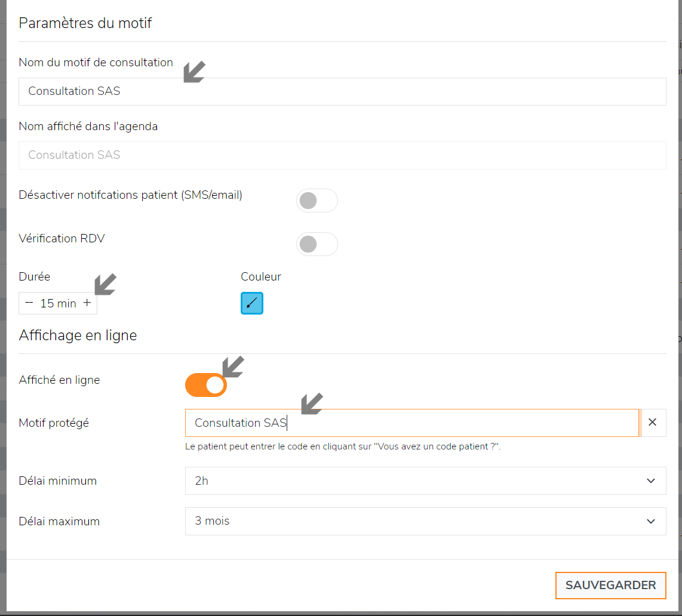Click into the Motif protégé text field

412,423
